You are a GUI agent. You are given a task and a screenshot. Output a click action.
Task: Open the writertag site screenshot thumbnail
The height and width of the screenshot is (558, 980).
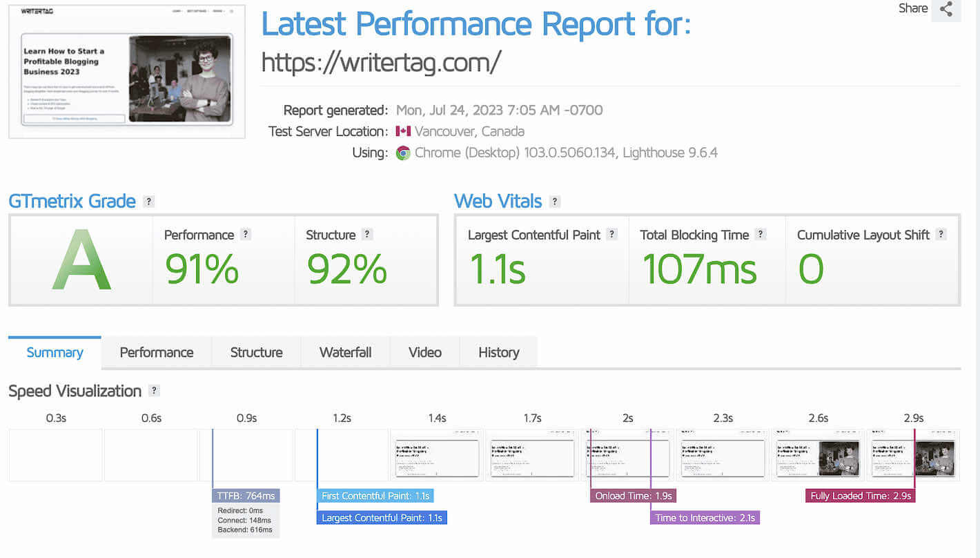(x=127, y=72)
